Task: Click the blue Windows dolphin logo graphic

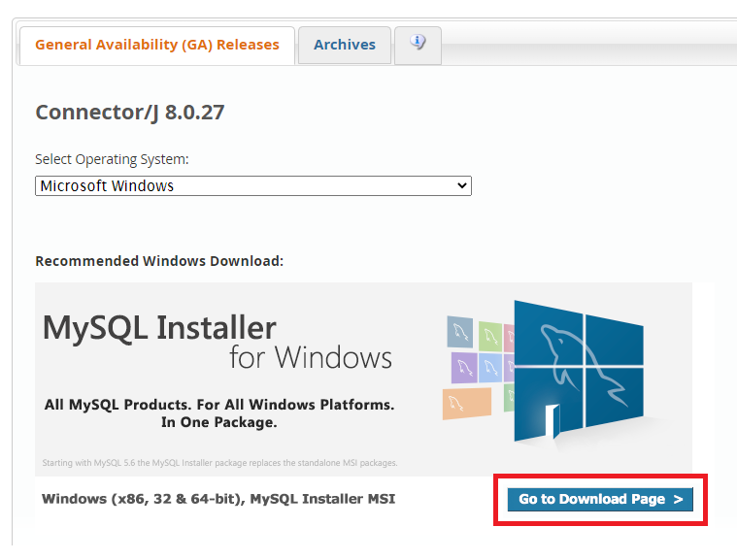Action: [x=578, y=371]
